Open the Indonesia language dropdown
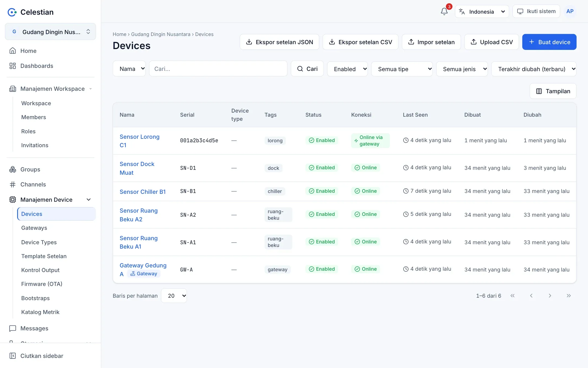The width and height of the screenshot is (588, 368). click(482, 11)
